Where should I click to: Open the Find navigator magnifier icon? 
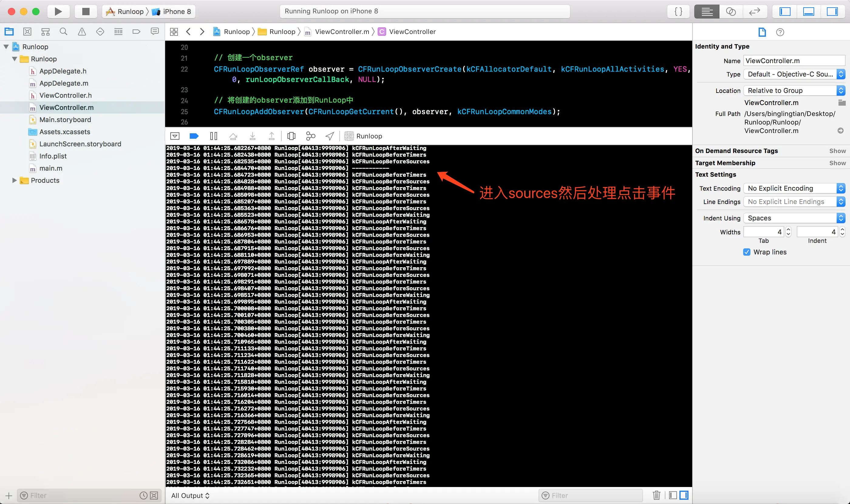(x=63, y=32)
